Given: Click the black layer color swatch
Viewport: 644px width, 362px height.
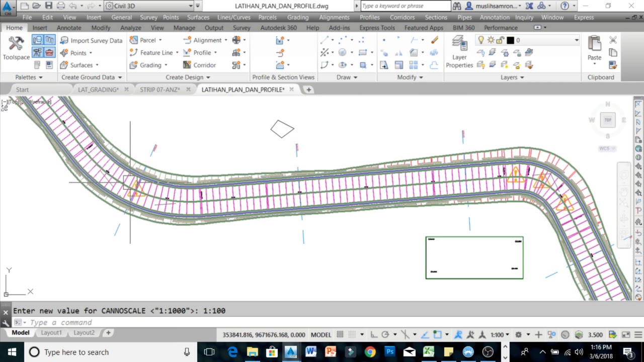Looking at the screenshot, I should tap(510, 40).
